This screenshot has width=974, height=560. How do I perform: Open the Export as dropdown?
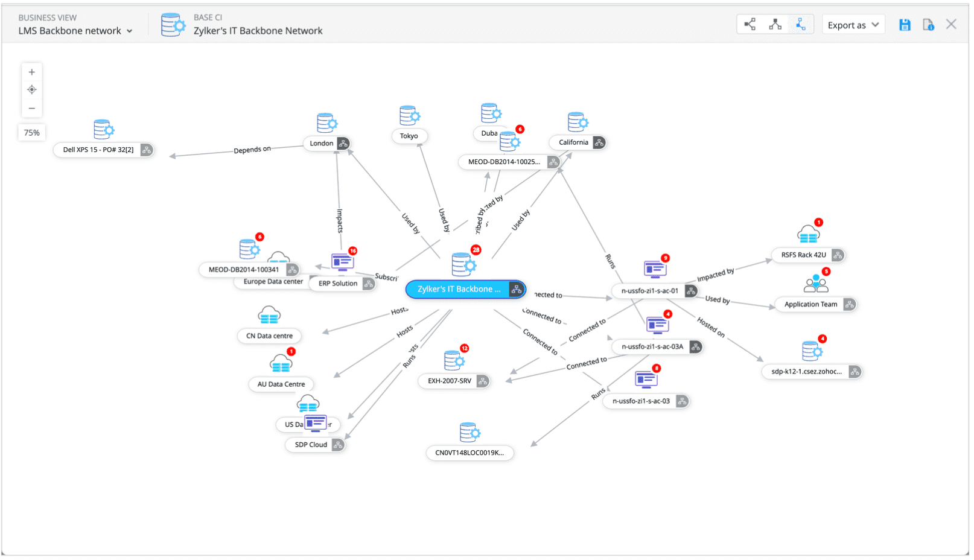[853, 25]
